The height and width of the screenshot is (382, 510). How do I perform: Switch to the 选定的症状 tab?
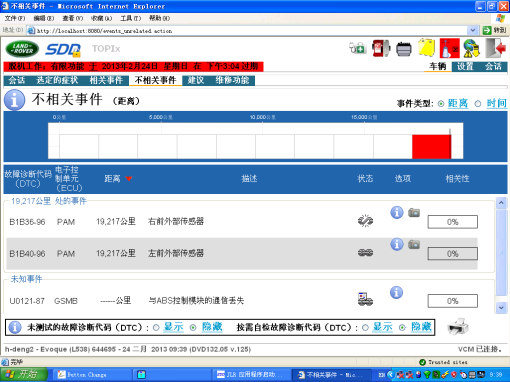(57, 80)
